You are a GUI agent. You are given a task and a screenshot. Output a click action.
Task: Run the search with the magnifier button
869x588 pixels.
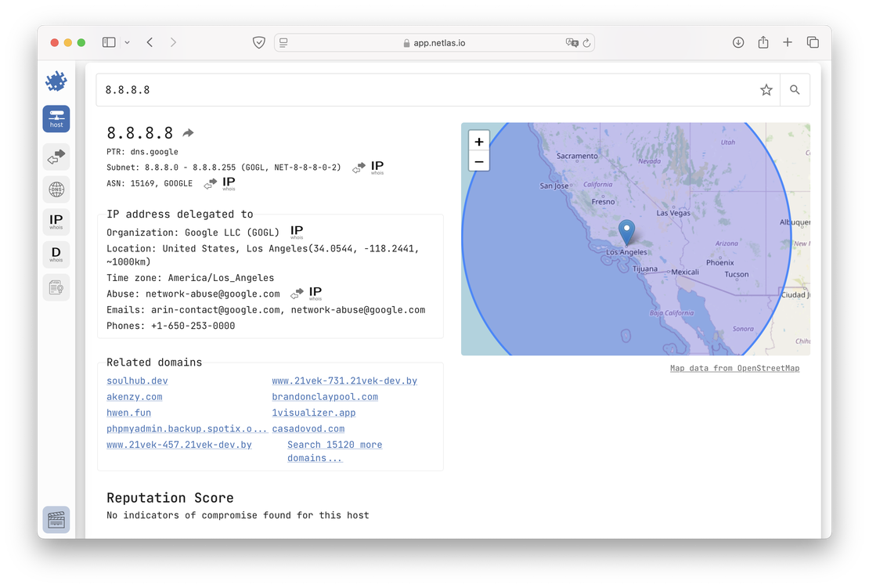pos(794,89)
